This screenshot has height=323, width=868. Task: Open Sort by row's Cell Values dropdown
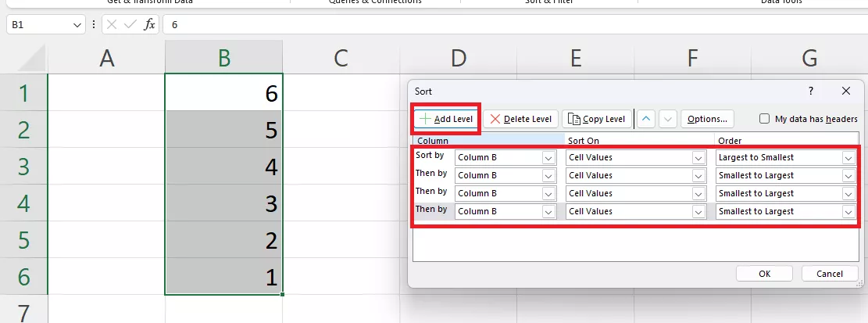698,158
